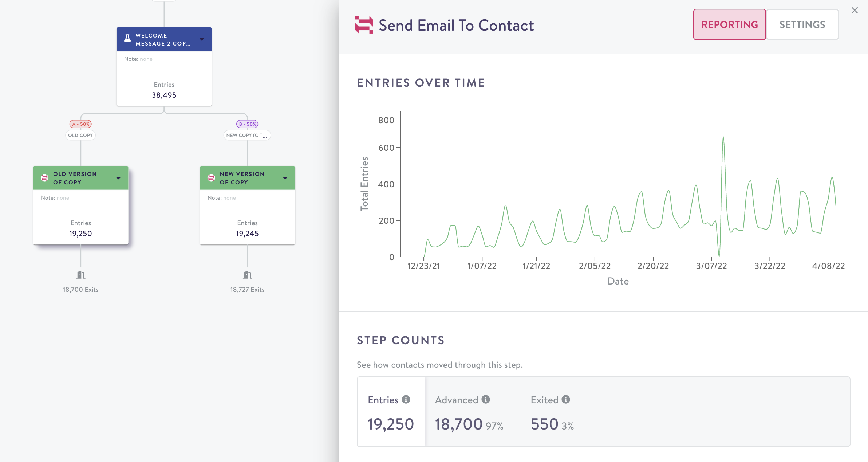Image resolution: width=868 pixels, height=462 pixels.
Task: Click the 19,245 entries value on New Version card
Action: tap(247, 234)
